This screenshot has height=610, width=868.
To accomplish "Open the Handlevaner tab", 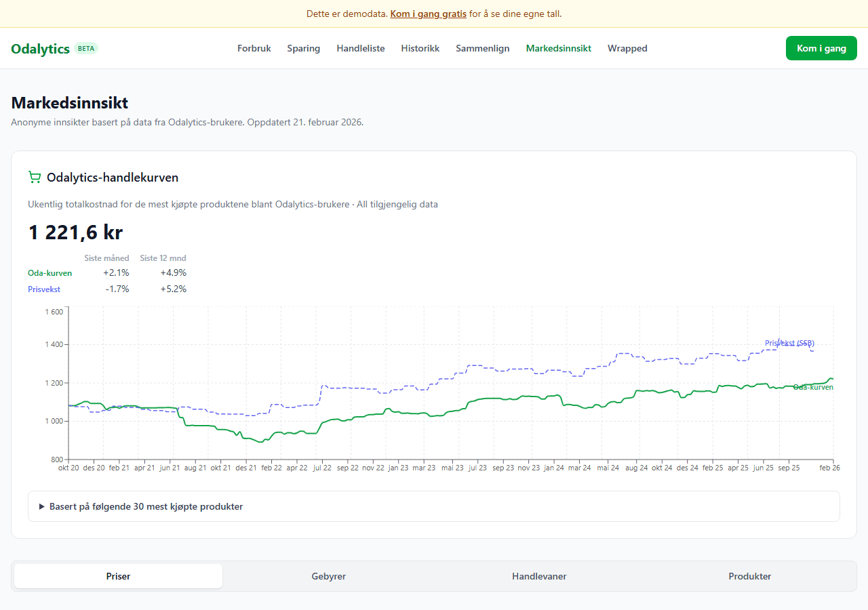I will coord(539,576).
